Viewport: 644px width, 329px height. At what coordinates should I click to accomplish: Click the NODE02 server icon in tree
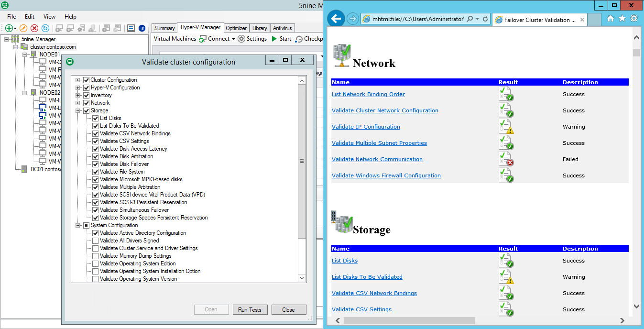[34, 93]
